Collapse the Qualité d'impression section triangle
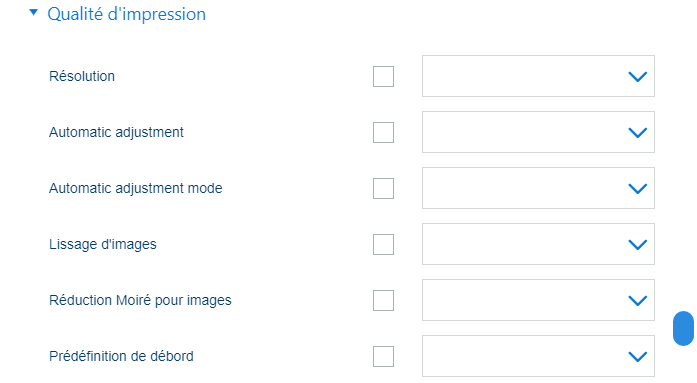Image resolution: width=697 pixels, height=383 pixels. pyautogui.click(x=33, y=13)
